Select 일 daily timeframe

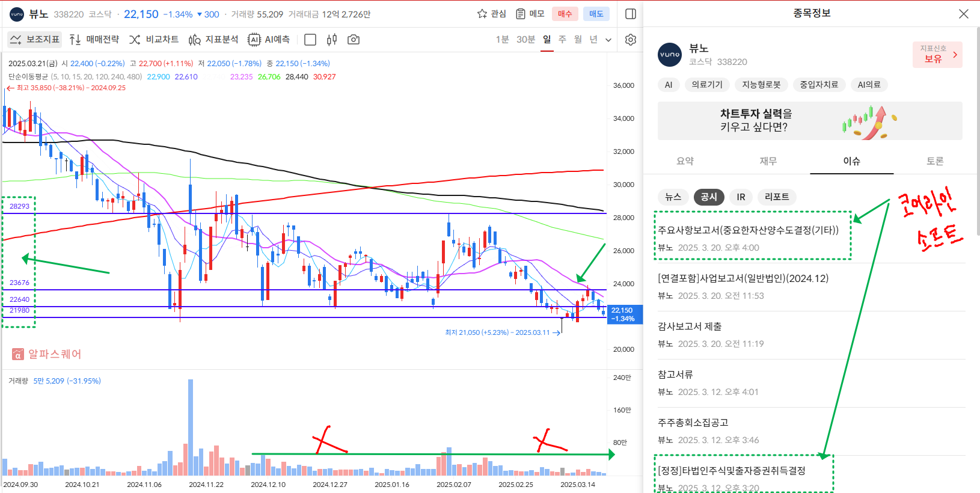547,40
